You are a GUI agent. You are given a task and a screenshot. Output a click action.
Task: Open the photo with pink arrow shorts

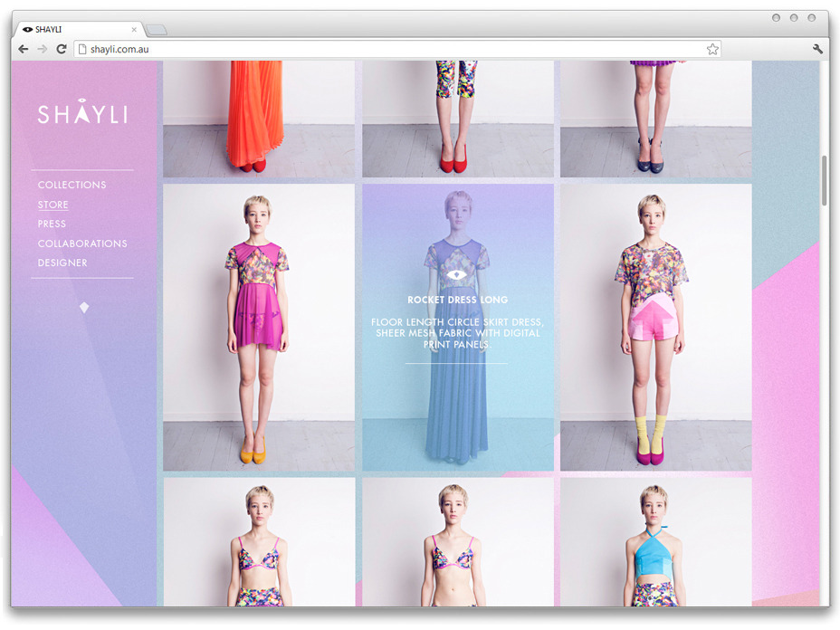pyautogui.click(x=655, y=328)
